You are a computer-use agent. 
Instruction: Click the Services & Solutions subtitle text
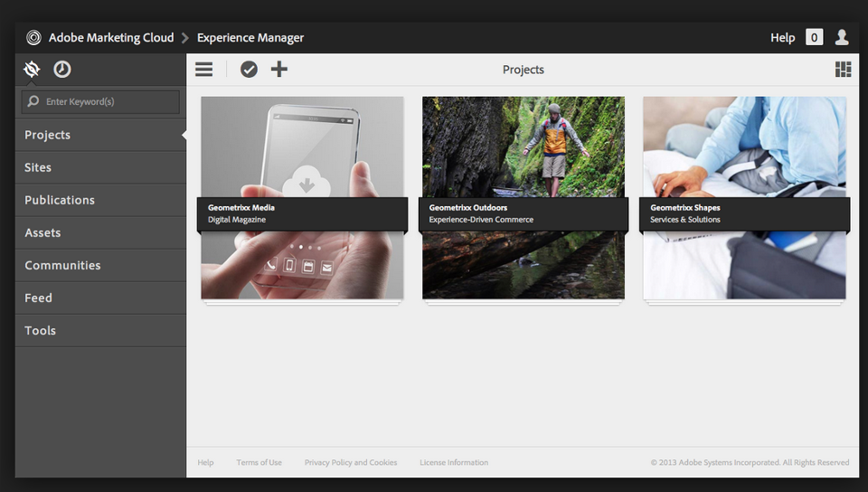(x=685, y=220)
